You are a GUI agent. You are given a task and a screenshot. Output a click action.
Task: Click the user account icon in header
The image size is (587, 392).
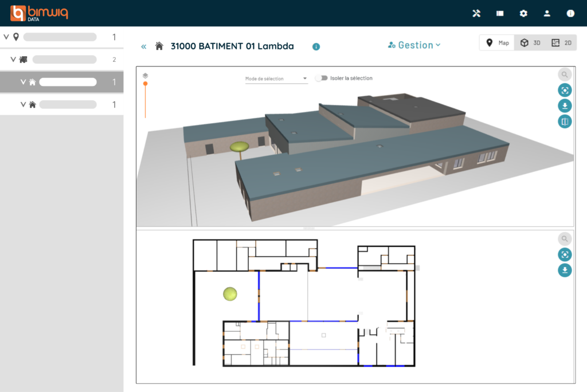tap(547, 14)
